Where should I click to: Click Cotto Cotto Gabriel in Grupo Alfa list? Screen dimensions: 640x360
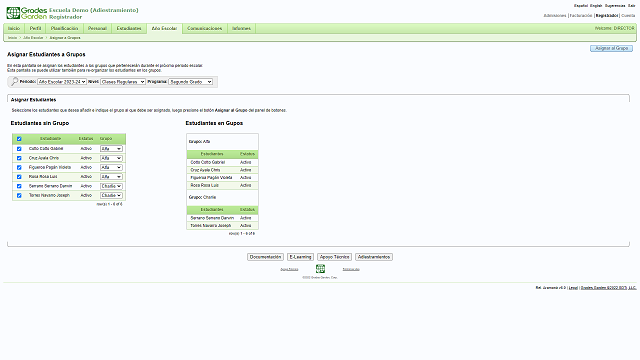point(208,162)
